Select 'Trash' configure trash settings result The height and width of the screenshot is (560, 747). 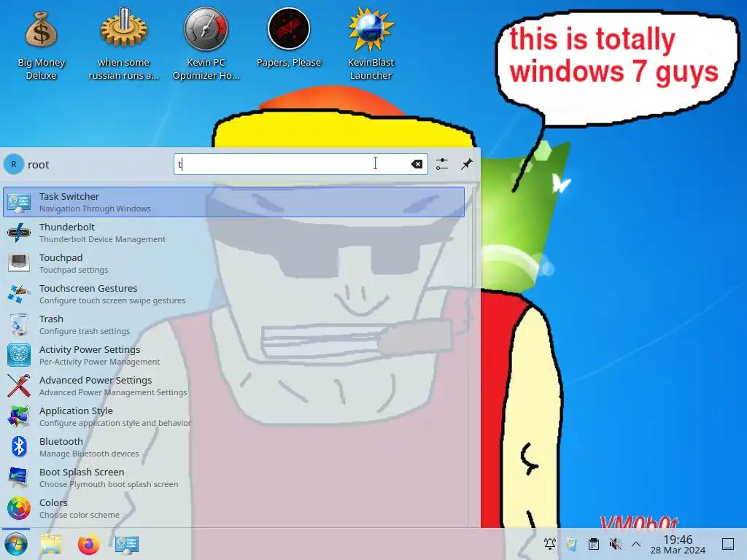[x=234, y=324]
